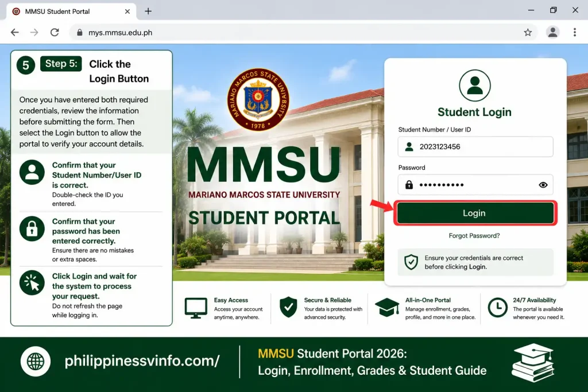The width and height of the screenshot is (588, 392).
Task: Click the site security lock icon in address bar
Action: coord(79,33)
